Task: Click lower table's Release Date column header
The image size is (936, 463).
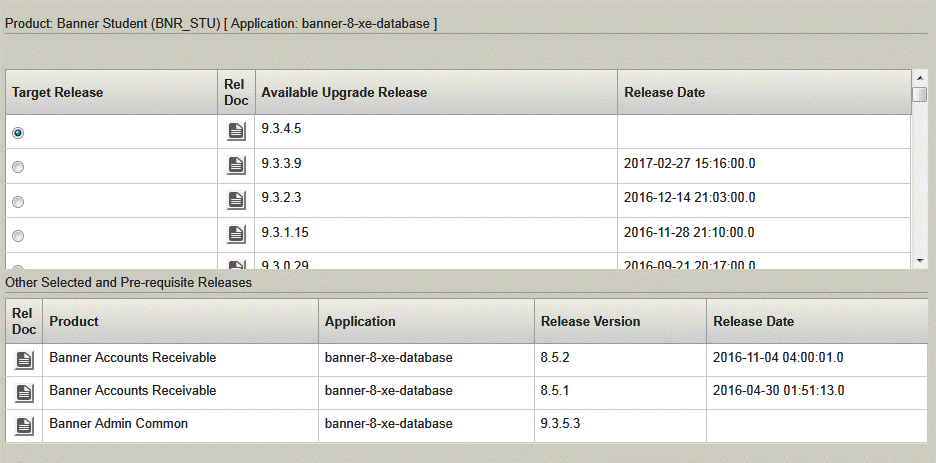Action: point(817,321)
